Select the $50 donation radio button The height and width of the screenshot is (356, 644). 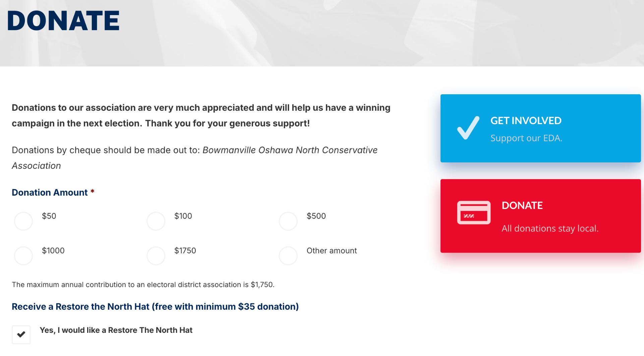[x=23, y=221]
